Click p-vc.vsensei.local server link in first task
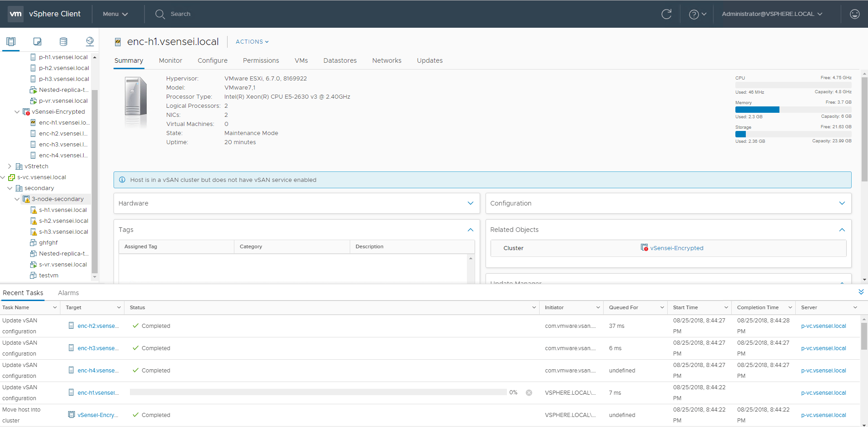This screenshot has height=427, width=868. 823,326
